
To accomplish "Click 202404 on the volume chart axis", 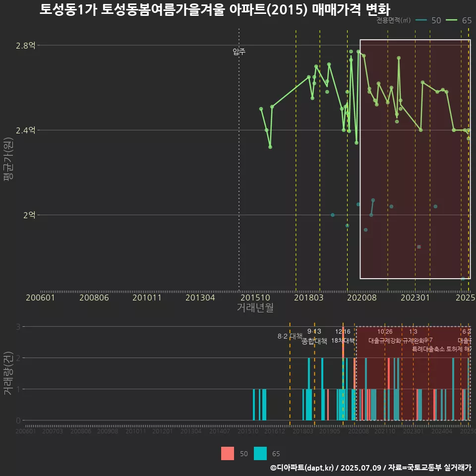I will [x=442, y=431].
